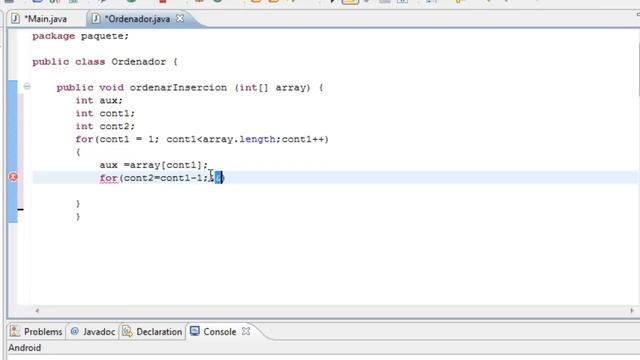Screen dimensions: 640x360
Task: Collapse the ordenarInsercion method fold
Action: pos(27,87)
